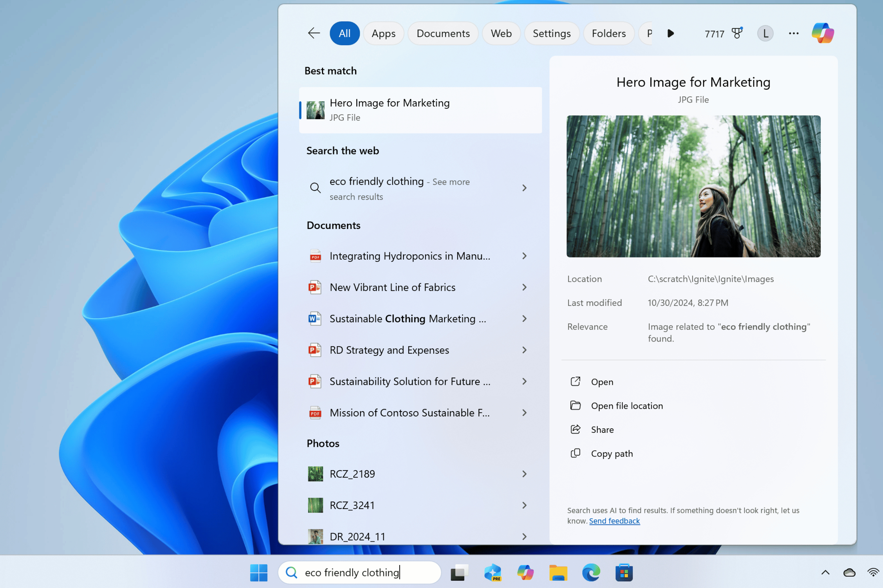Viewport: 883px width, 588px height.
Task: Expand the RCZ_2189 photo result chevron
Action: pos(524,474)
